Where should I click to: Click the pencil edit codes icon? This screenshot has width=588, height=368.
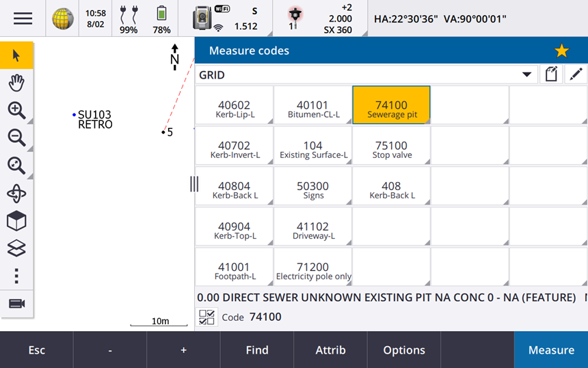(x=576, y=75)
